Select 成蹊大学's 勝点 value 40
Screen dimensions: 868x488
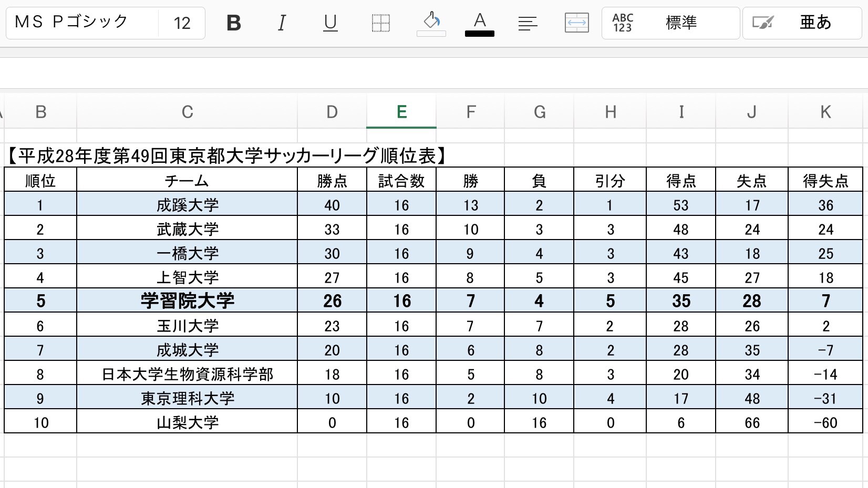pos(332,204)
